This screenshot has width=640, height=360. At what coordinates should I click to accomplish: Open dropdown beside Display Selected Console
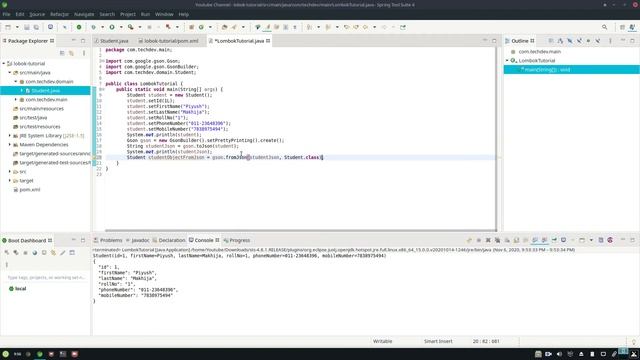572,240
